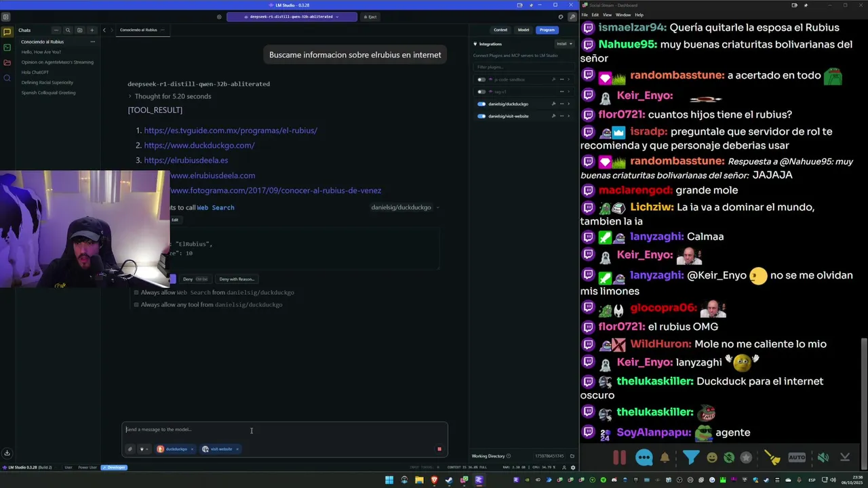Expand the danielsig/visit-website plugin chevron
The image size is (868, 488).
[x=568, y=116]
